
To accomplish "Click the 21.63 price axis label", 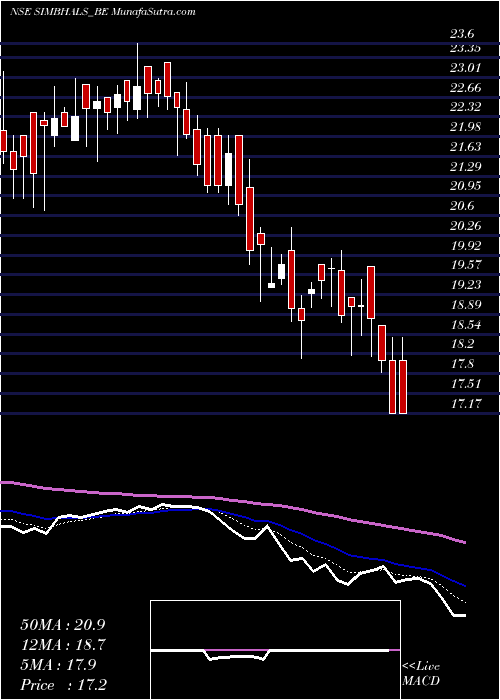I will coord(466,147).
